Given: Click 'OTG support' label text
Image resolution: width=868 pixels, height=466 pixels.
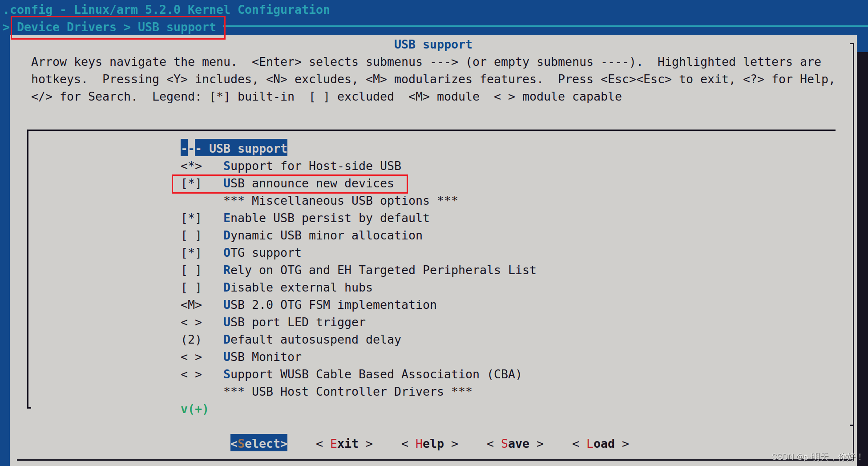Looking at the screenshot, I should pos(262,253).
